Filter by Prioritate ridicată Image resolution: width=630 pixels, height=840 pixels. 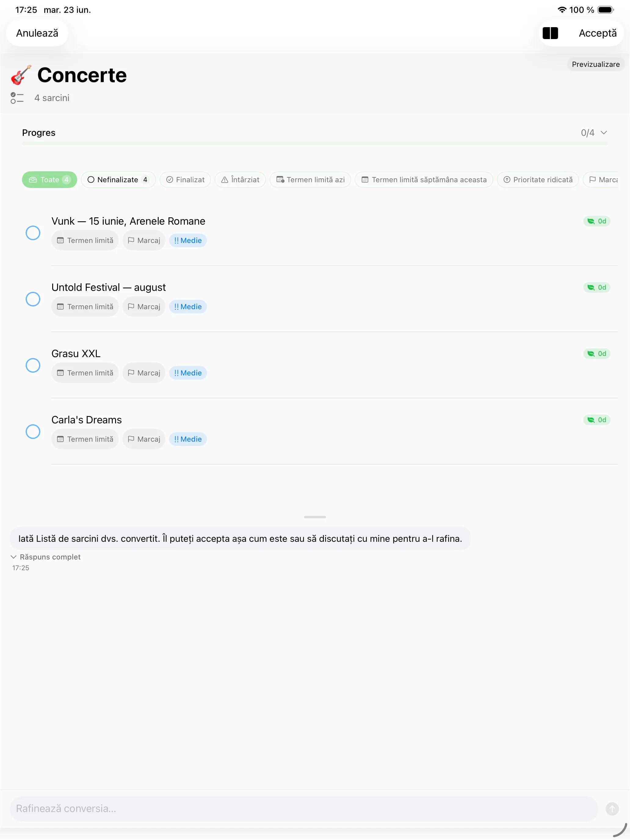[x=538, y=179]
